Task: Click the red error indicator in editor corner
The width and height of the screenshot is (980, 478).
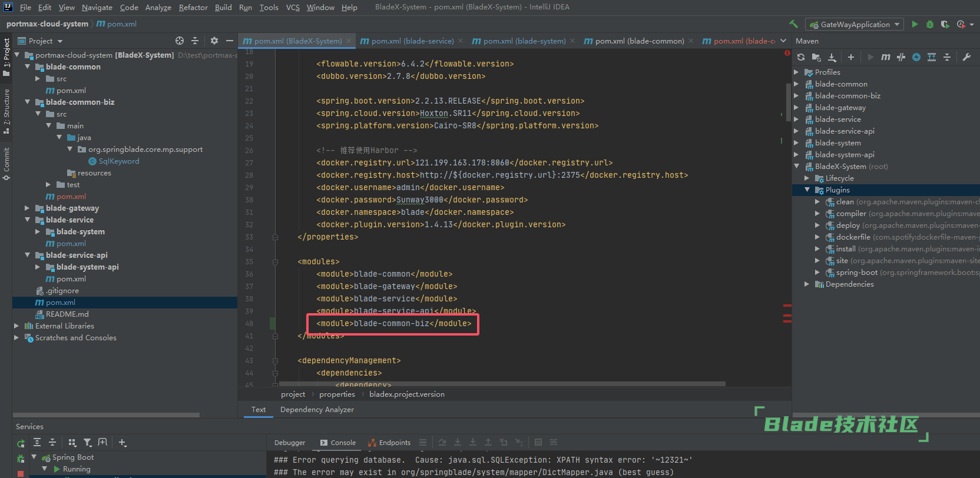Action: pyautogui.click(x=787, y=53)
